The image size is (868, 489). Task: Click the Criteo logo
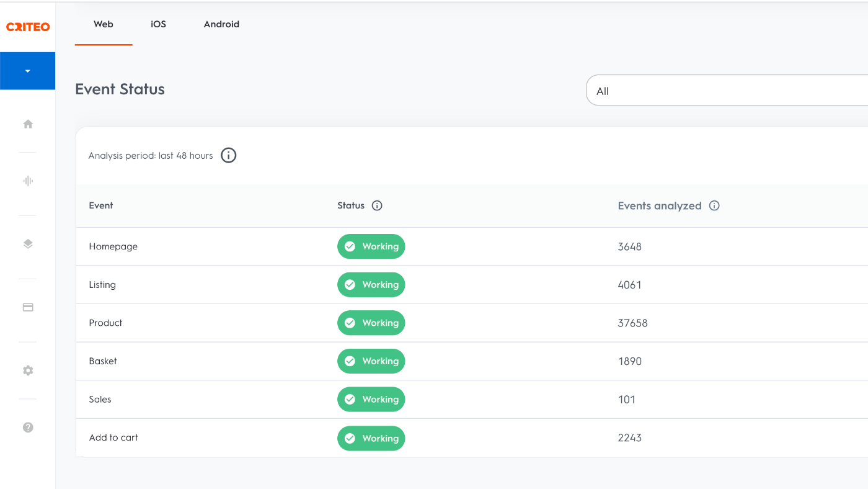coord(28,27)
